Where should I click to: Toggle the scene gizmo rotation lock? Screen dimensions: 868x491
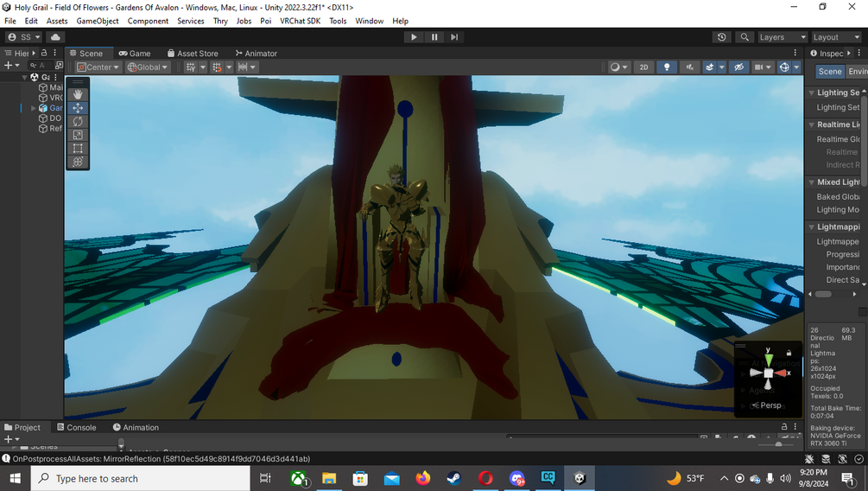(x=789, y=353)
